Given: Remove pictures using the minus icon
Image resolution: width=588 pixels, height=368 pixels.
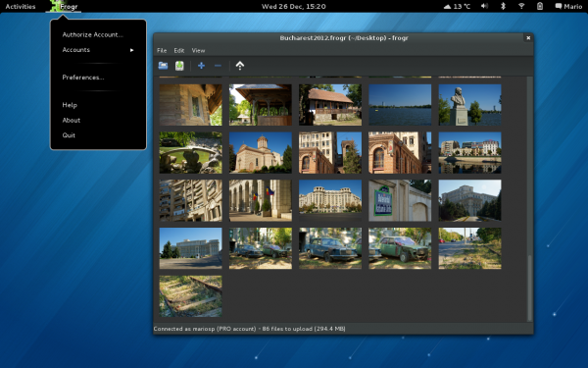Looking at the screenshot, I should point(218,66).
